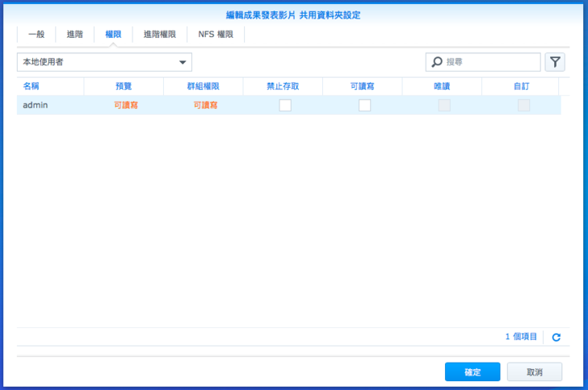Image resolution: width=588 pixels, height=390 pixels.
Task: Click the magnifier icon in search box
Action: click(437, 62)
